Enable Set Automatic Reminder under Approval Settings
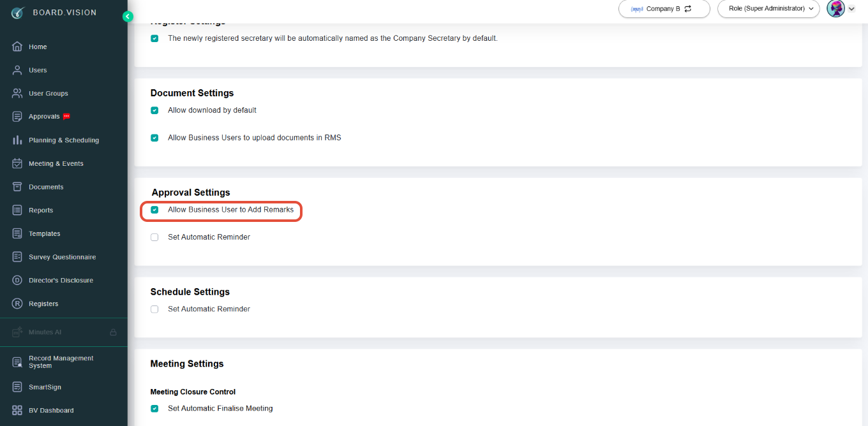 (154, 237)
